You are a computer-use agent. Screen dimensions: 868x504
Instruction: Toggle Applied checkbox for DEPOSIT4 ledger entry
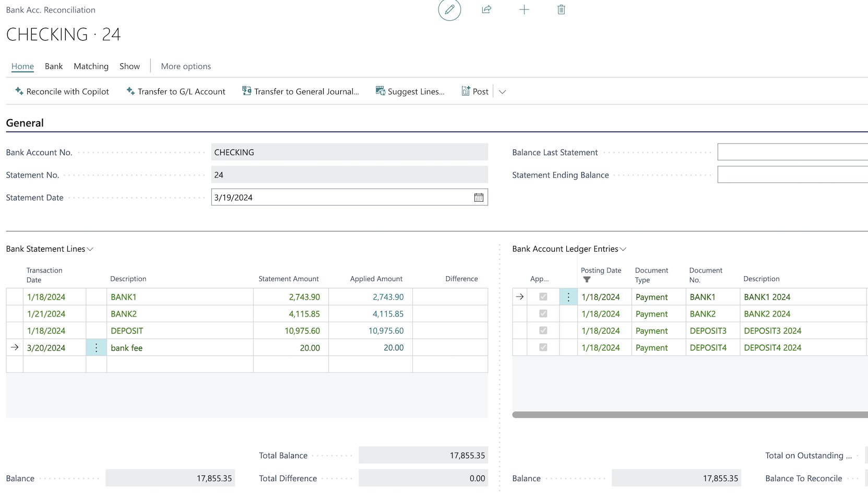tap(543, 347)
